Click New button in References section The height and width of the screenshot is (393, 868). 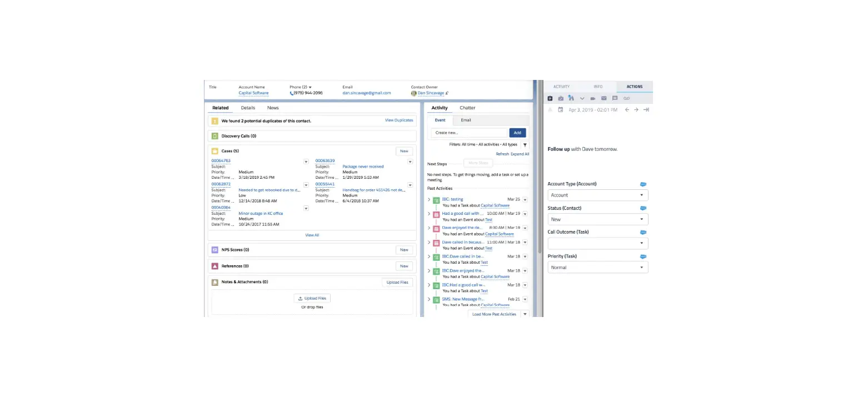404,266
